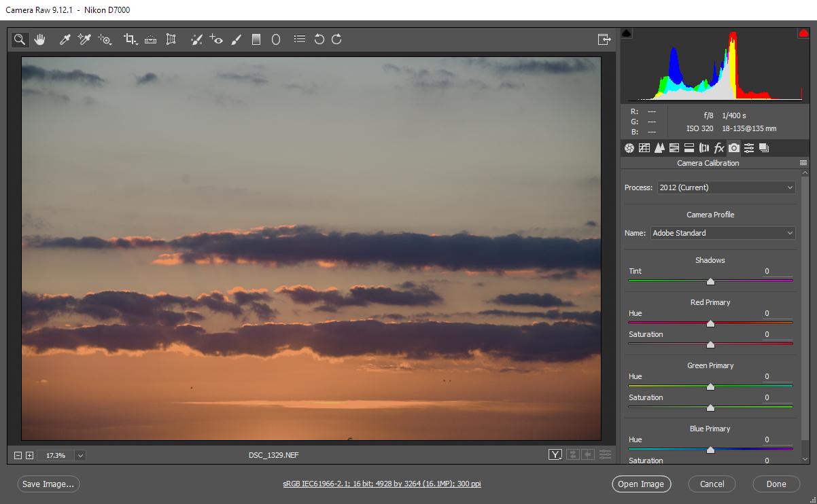This screenshot has height=504, width=817.
Task: Toggle full screen mode
Action: click(x=604, y=39)
